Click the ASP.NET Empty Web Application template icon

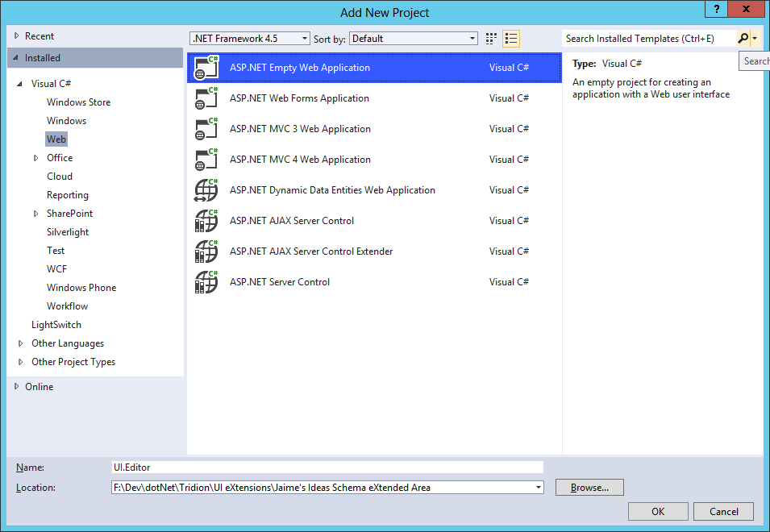pyautogui.click(x=206, y=68)
